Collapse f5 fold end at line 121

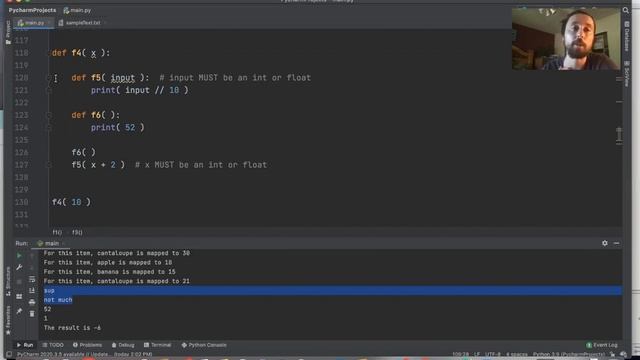point(49,90)
